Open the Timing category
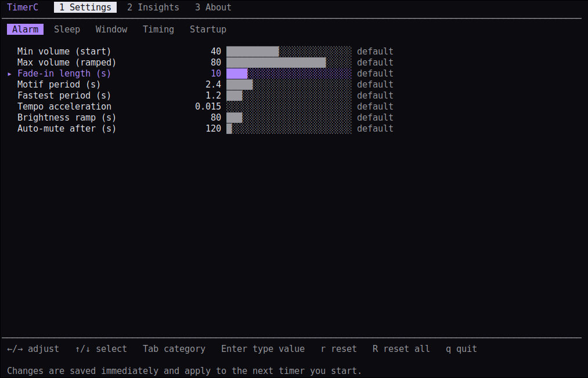The height and width of the screenshot is (378, 588). [x=158, y=29]
